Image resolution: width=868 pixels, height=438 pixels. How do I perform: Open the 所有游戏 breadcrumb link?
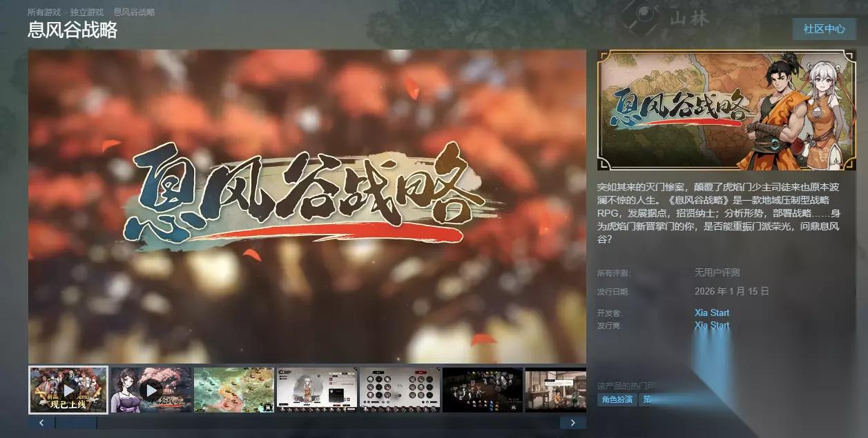[44, 12]
